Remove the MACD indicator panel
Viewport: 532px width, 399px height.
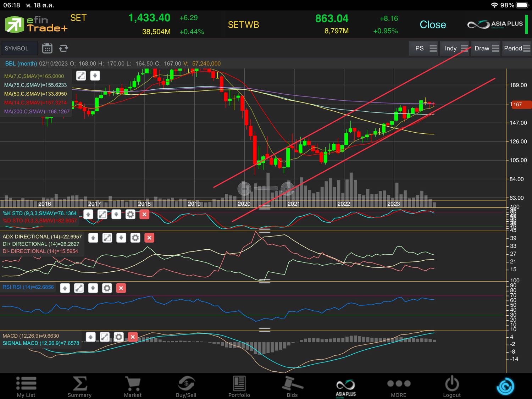click(133, 337)
